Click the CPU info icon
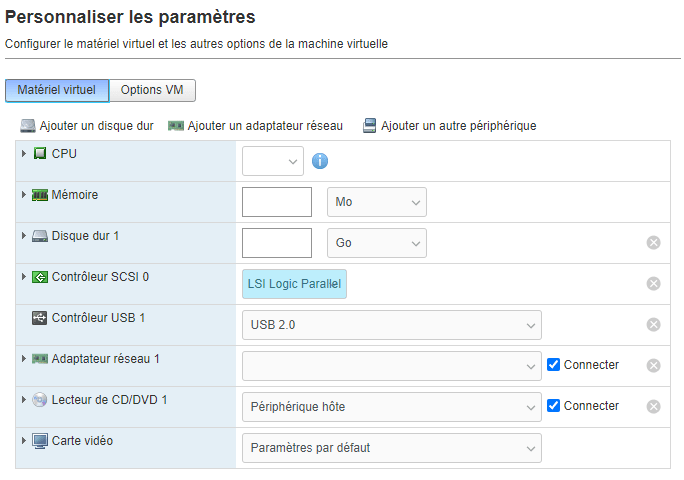Screen dimensions: 684x480 click(320, 161)
